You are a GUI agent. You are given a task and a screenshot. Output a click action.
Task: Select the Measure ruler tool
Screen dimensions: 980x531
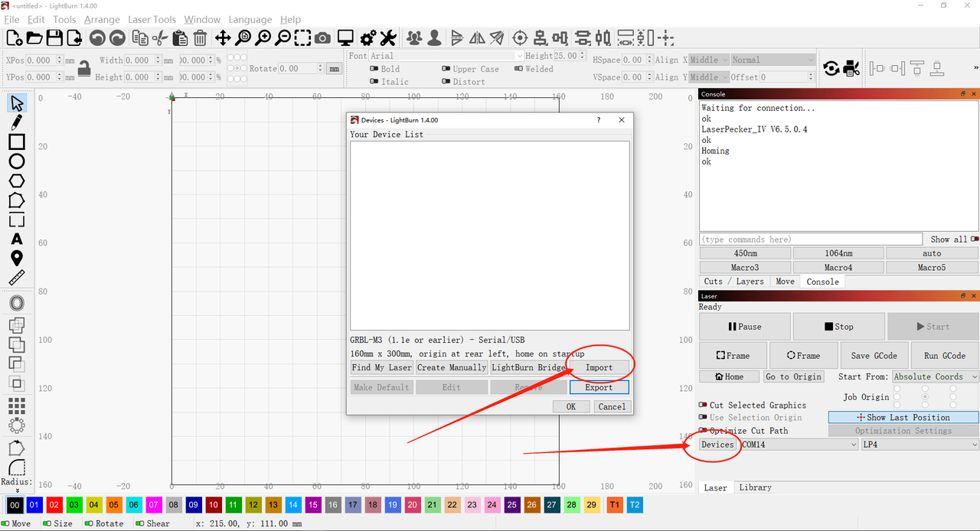(17, 278)
